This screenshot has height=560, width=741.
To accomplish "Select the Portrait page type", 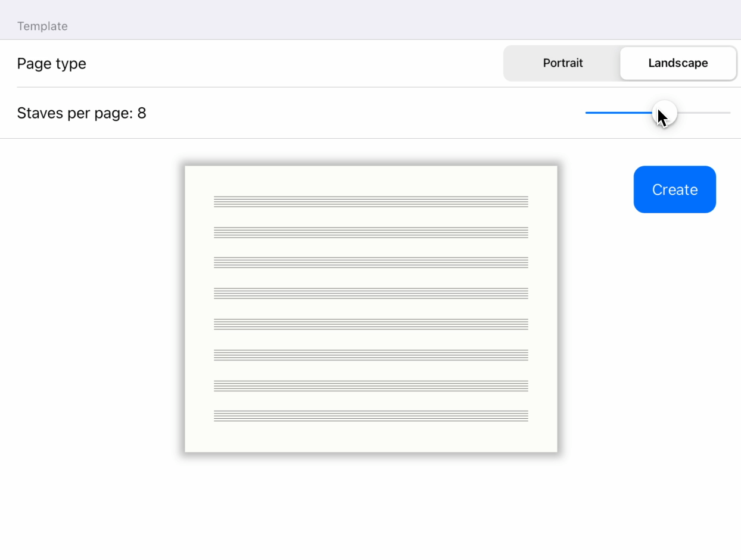I will (x=562, y=63).
